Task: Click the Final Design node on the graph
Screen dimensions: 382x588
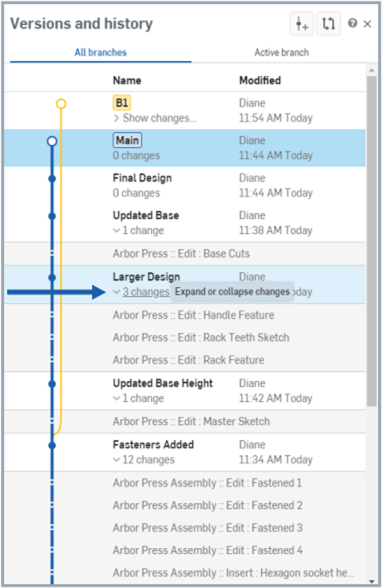Action: click(x=52, y=179)
